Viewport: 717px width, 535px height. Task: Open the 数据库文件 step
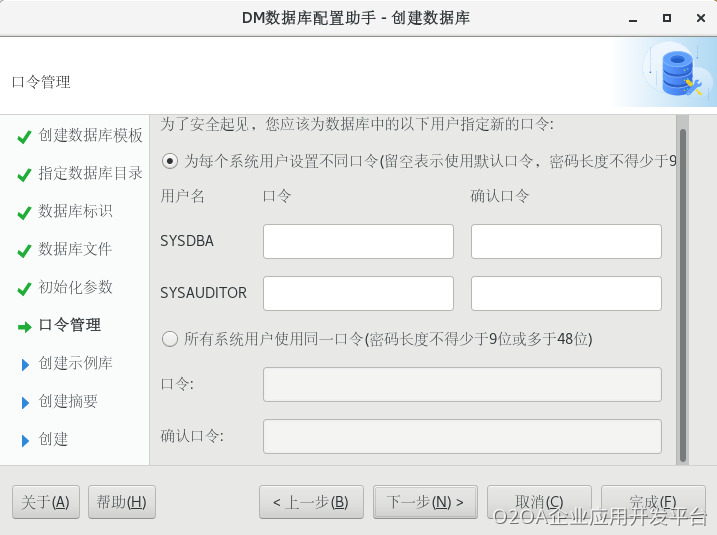(75, 250)
